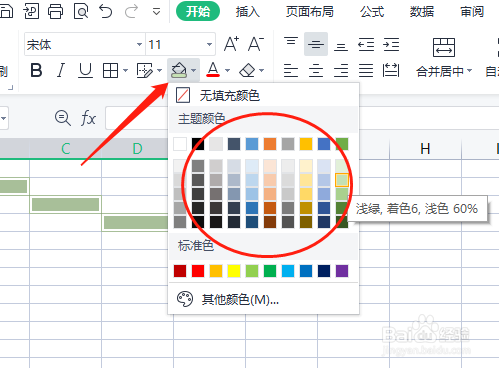Click the Print icon
The image size is (499, 368).
pos(55,11)
